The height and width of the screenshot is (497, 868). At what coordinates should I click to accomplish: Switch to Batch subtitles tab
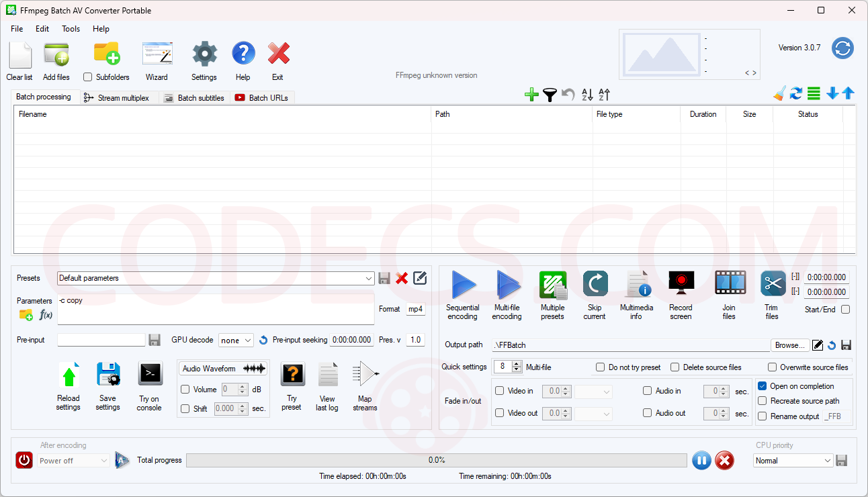click(x=195, y=98)
